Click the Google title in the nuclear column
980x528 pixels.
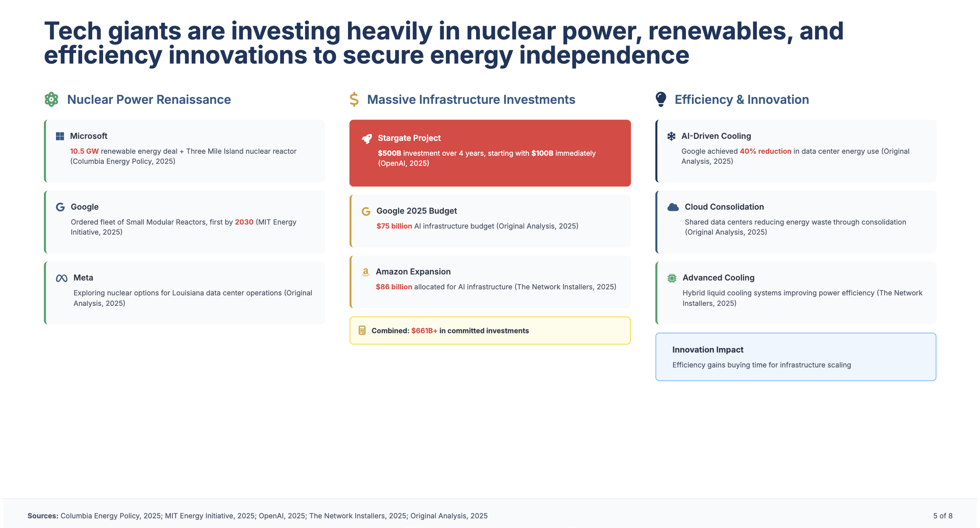click(x=85, y=207)
